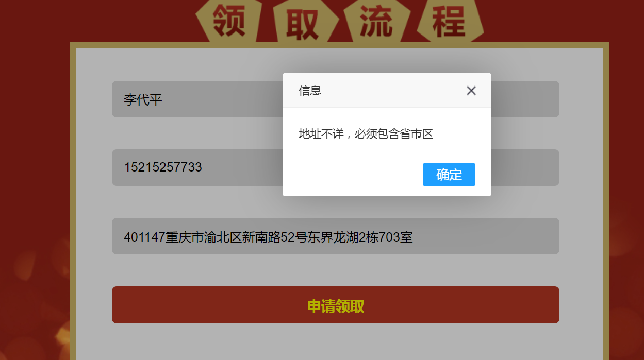Click the 流 hexagon badge in the heading
Screen dimensions: 644x360
(x=376, y=22)
